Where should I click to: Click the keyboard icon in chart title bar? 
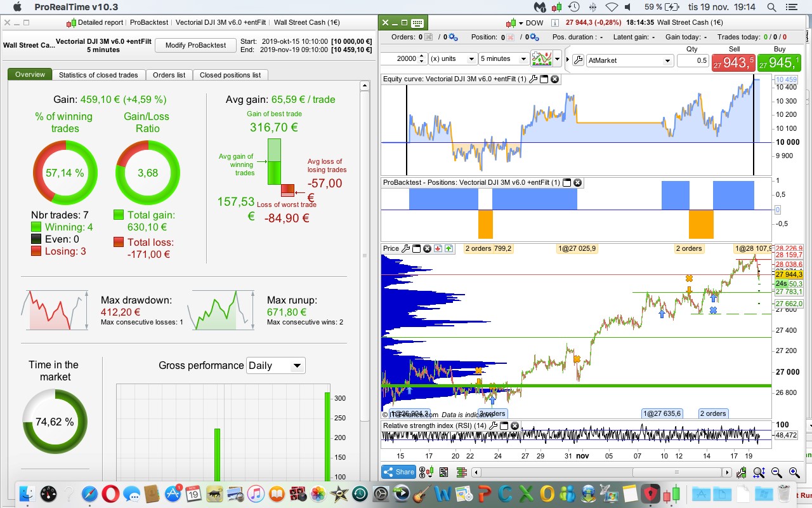417,23
